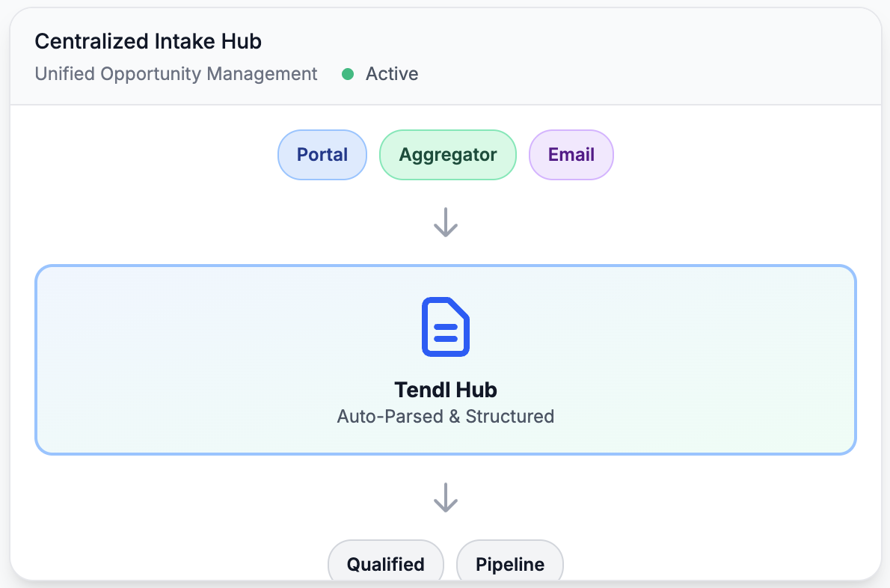Image resolution: width=890 pixels, height=588 pixels.
Task: Click the white space left of Portal pill
Action: (x=147, y=154)
